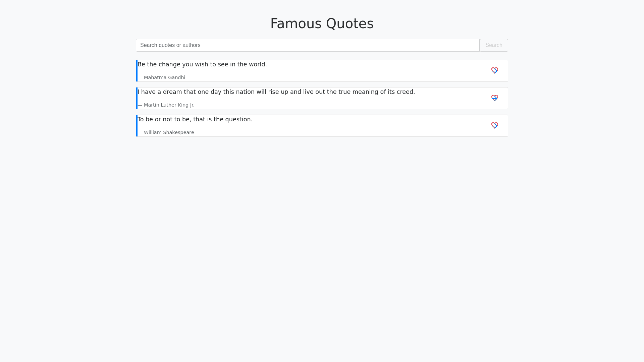Click the blue accent bar on Shakespeare's card
The width and height of the screenshot is (644, 362).
[137, 126]
